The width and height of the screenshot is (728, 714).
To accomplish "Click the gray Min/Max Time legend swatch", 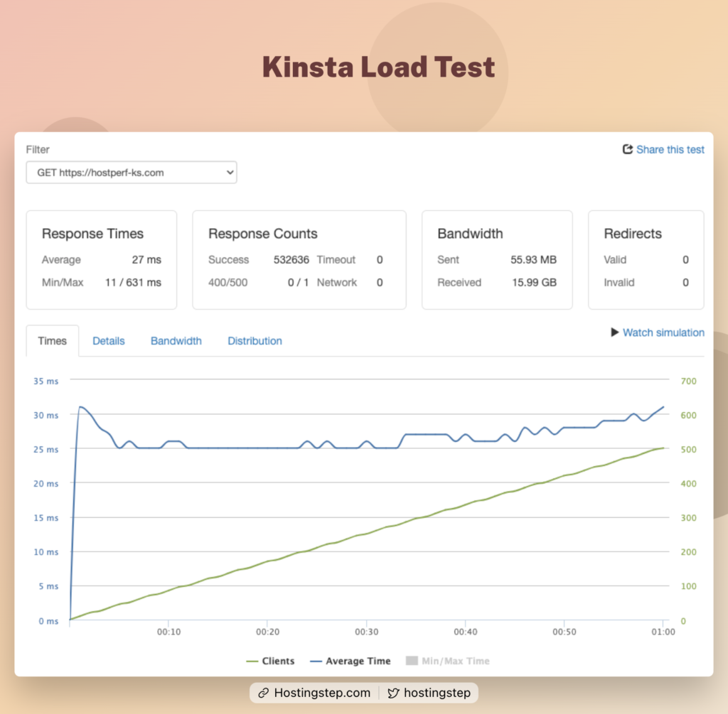I will 412,660.
